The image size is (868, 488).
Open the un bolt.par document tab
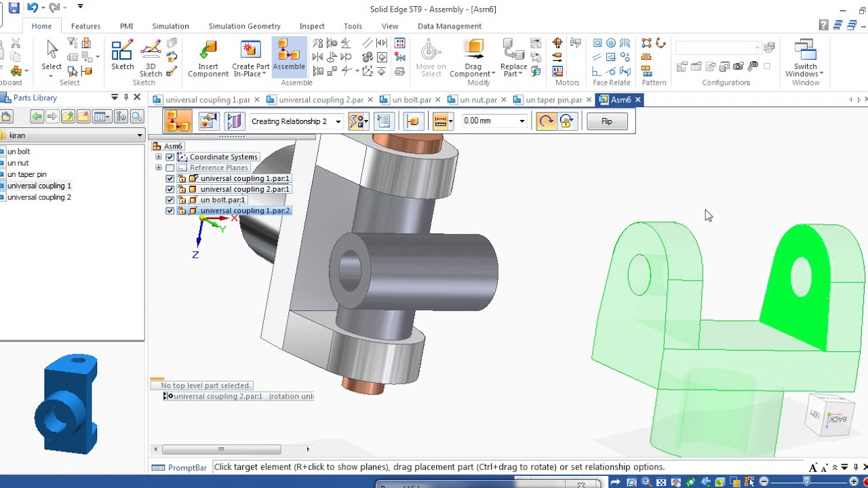(x=411, y=100)
